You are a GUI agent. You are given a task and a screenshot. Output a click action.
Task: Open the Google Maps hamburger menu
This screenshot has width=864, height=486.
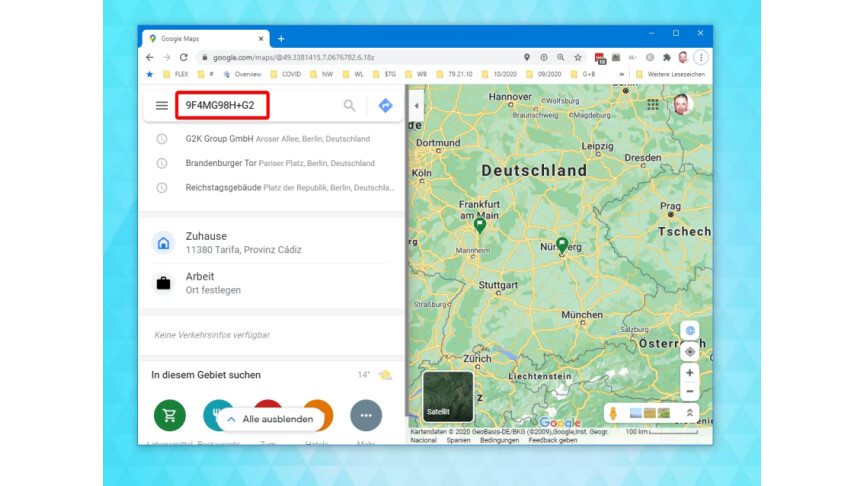[x=161, y=105]
